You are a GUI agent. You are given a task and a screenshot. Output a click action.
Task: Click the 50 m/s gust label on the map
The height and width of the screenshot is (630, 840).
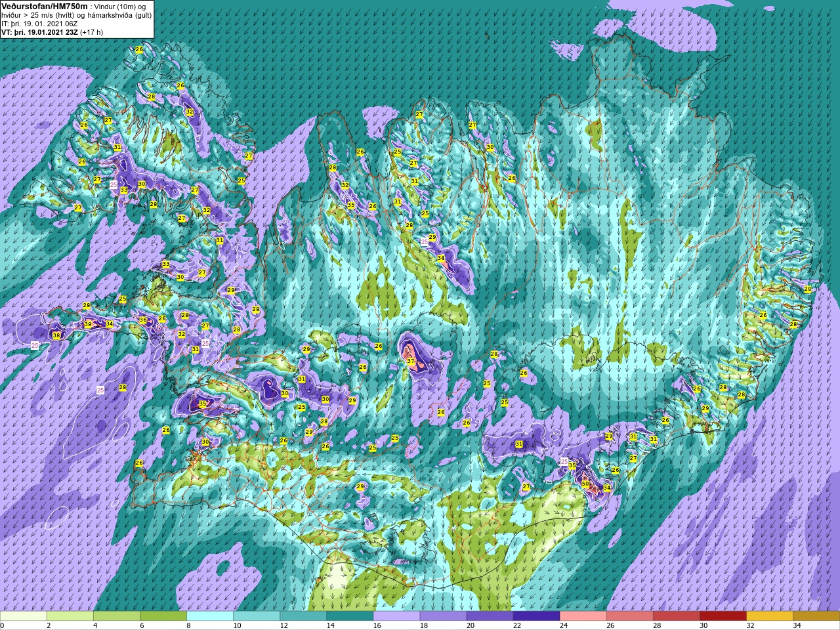(x=585, y=484)
